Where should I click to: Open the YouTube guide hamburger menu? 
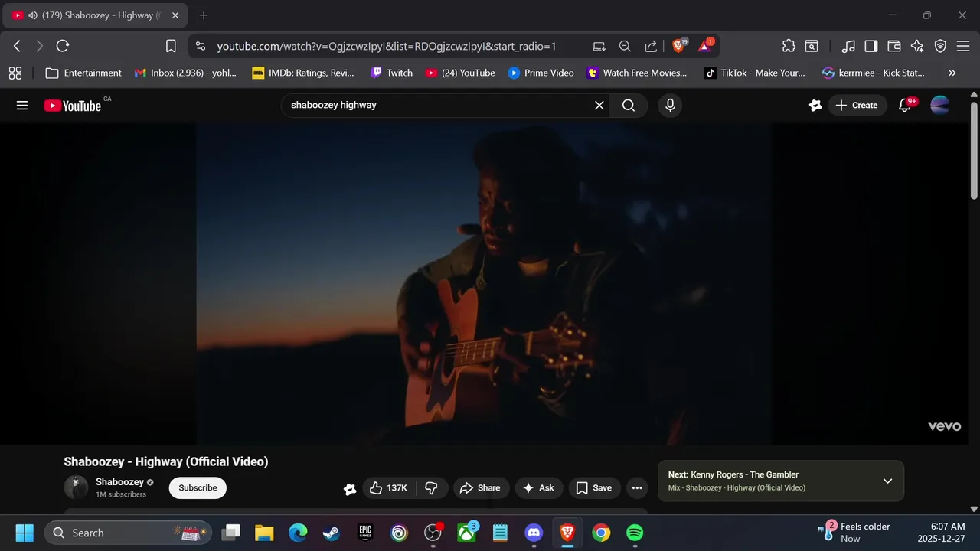coord(22,106)
